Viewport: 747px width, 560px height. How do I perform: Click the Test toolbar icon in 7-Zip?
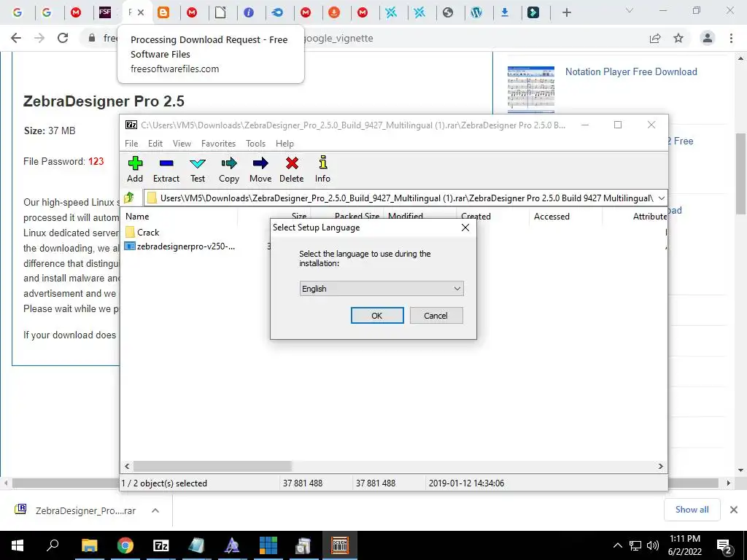pos(198,169)
